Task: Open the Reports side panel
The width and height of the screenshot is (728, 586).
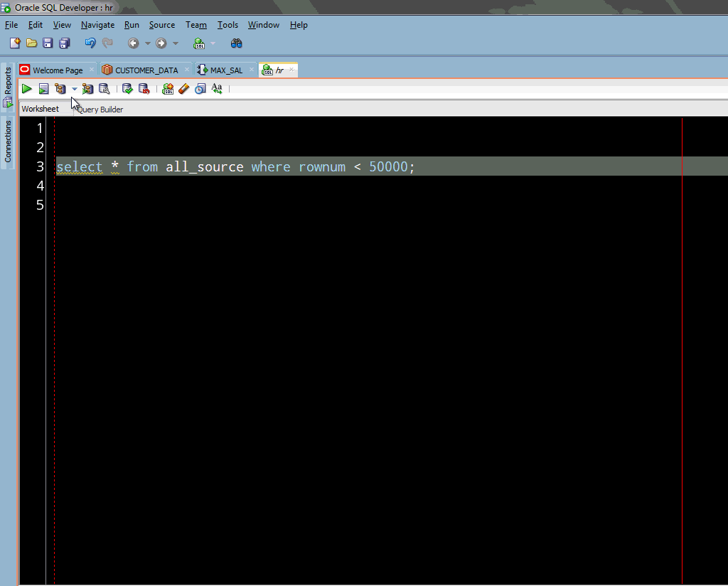Action: click(9, 82)
